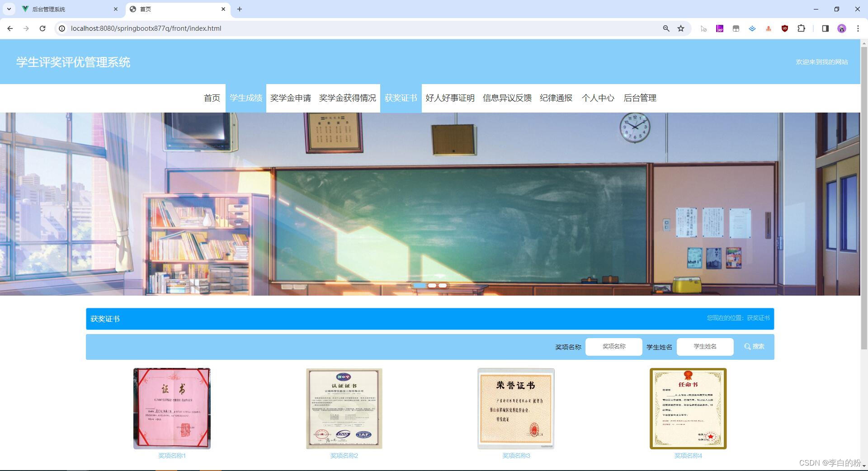Click the 奖项名称 search input
868x471 pixels.
(x=613, y=347)
